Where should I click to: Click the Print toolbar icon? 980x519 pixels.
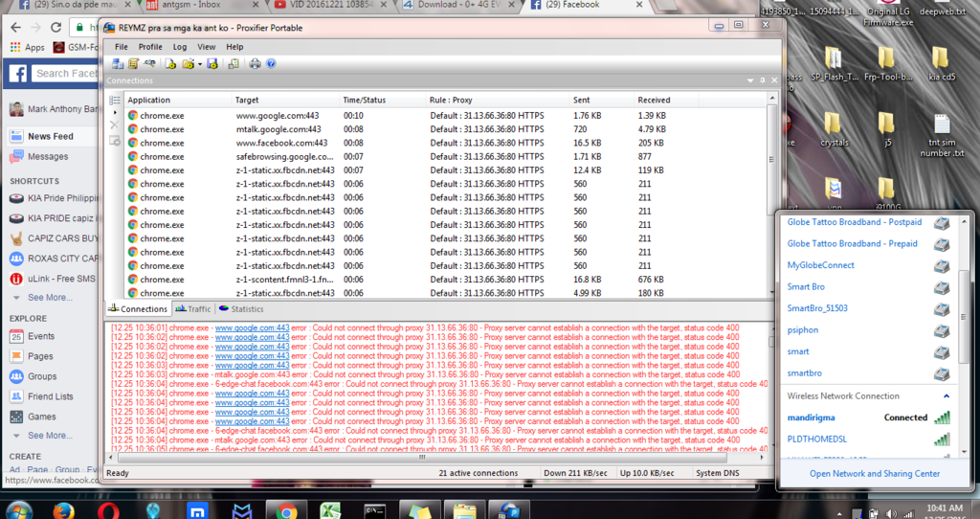[x=255, y=64]
